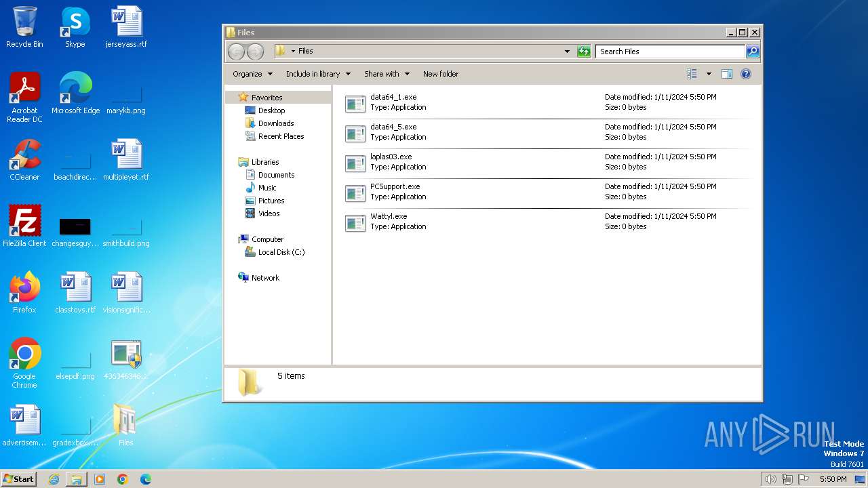Launch Microsoft Edge desktop shortcut
The width and height of the screenshot is (868, 488).
[75, 94]
